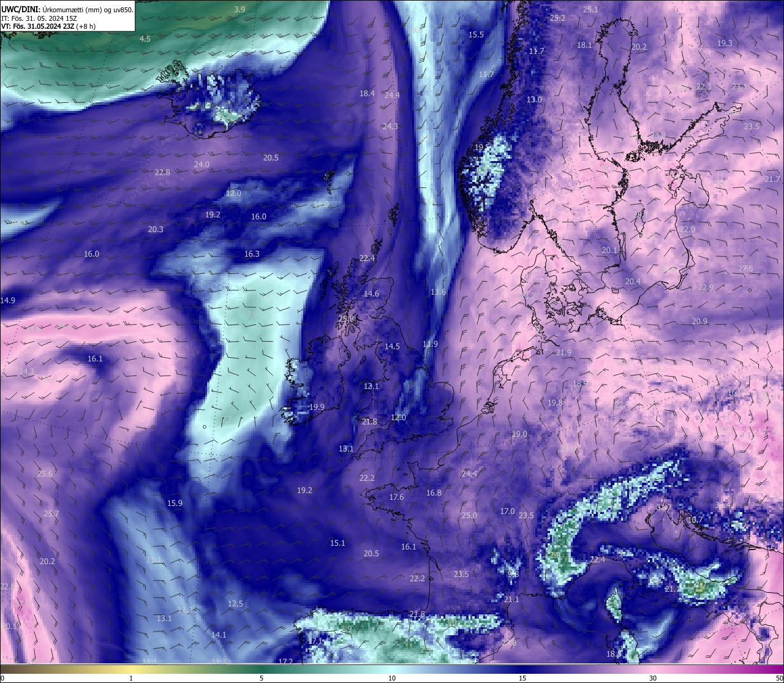Click the color scale tick labeled 10
The width and height of the screenshot is (784, 683).
[x=392, y=678]
